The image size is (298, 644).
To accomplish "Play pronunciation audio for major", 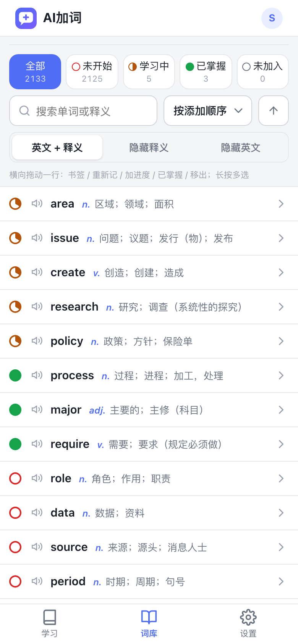I will click(37, 410).
